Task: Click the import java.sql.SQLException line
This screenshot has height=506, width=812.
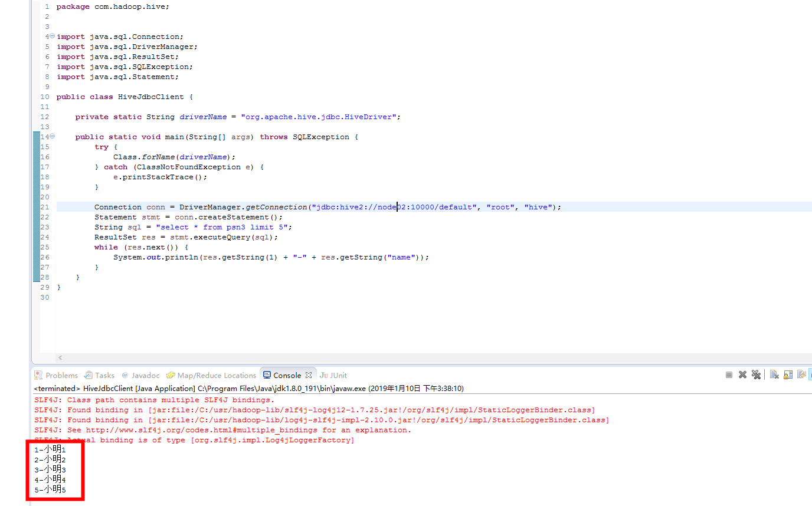Action: click(125, 67)
